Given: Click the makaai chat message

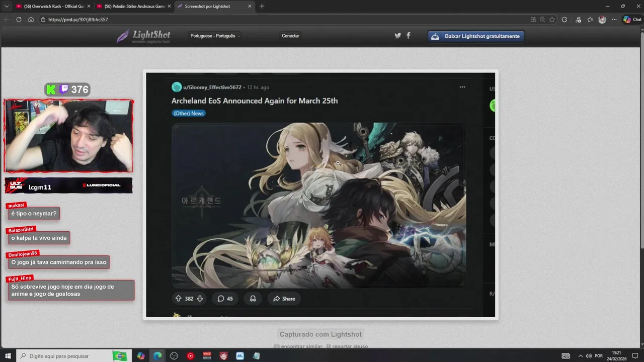Looking at the screenshot, I should [x=34, y=214].
